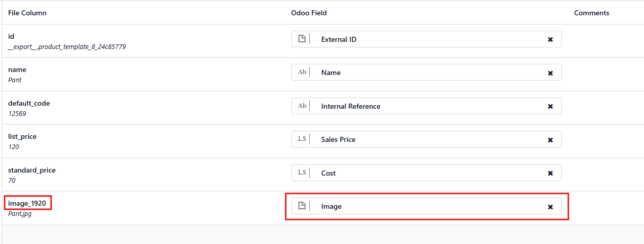Click the File Column header
This screenshot has width=644, height=244.
[27, 13]
